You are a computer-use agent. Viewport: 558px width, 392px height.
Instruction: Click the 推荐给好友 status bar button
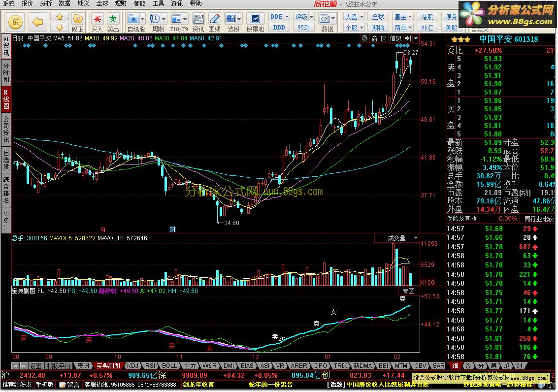(x=17, y=385)
